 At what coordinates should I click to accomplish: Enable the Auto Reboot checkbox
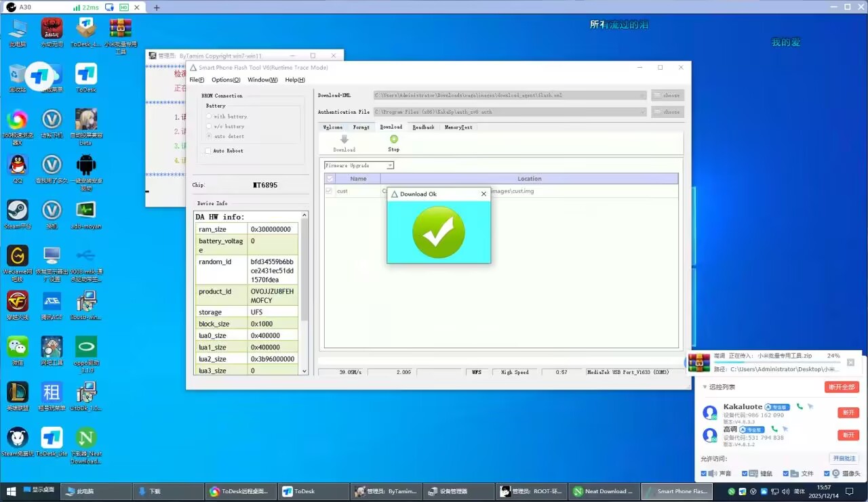[208, 151]
